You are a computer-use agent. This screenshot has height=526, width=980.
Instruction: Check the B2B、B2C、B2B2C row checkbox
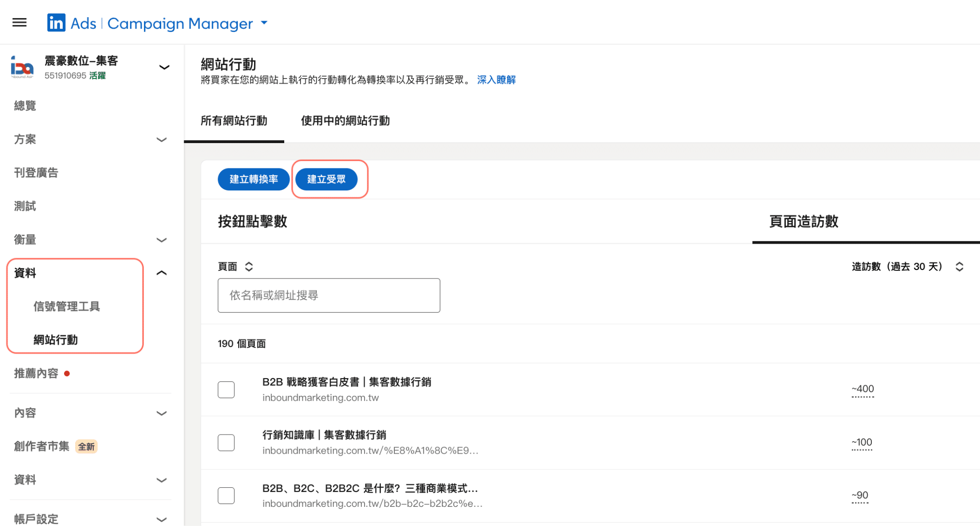[226, 496]
